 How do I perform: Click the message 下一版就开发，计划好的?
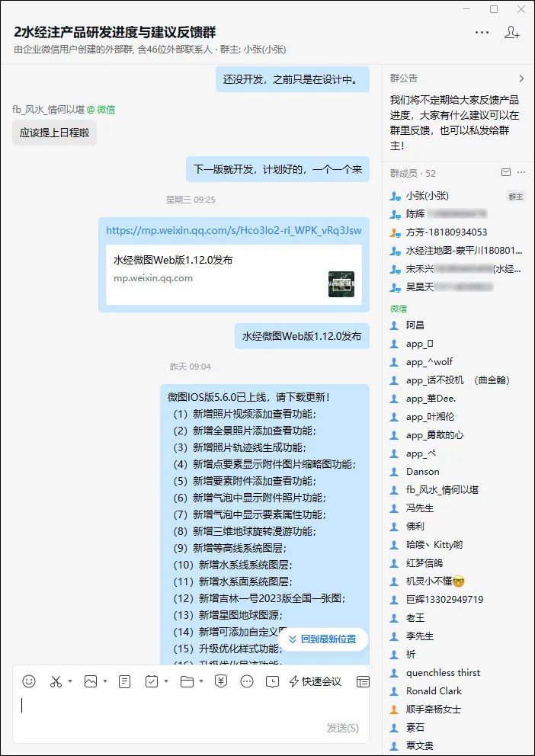point(277,169)
